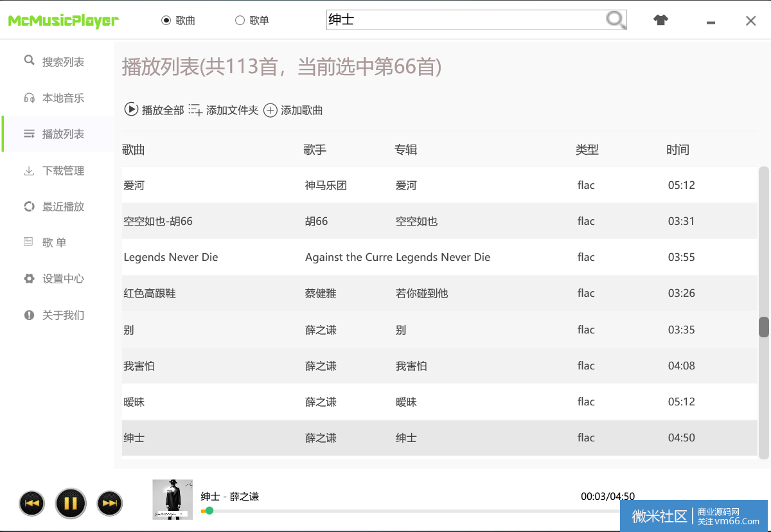Minimize the player window
Screen dimensions: 771x532
[x=711, y=21]
